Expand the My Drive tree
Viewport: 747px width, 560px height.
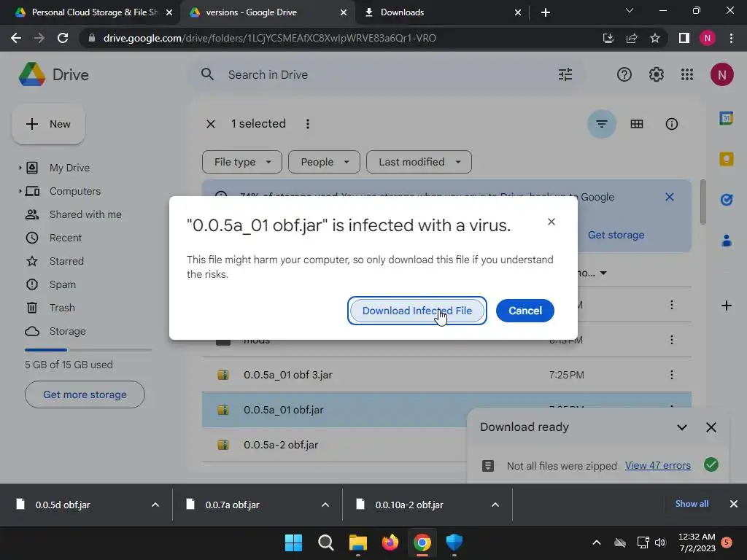[x=20, y=168]
